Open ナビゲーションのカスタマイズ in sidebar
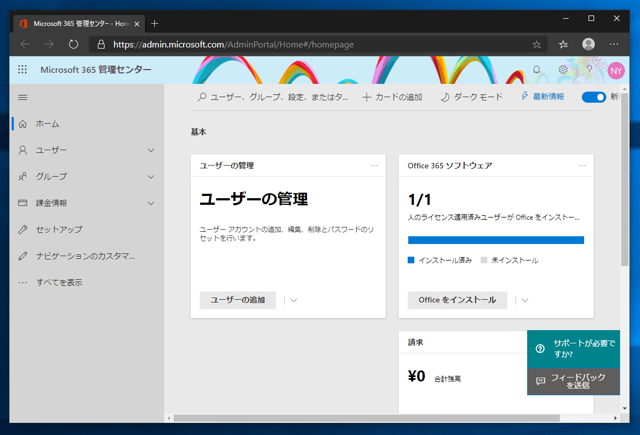Viewport: 640px width, 435px height. tap(88, 256)
